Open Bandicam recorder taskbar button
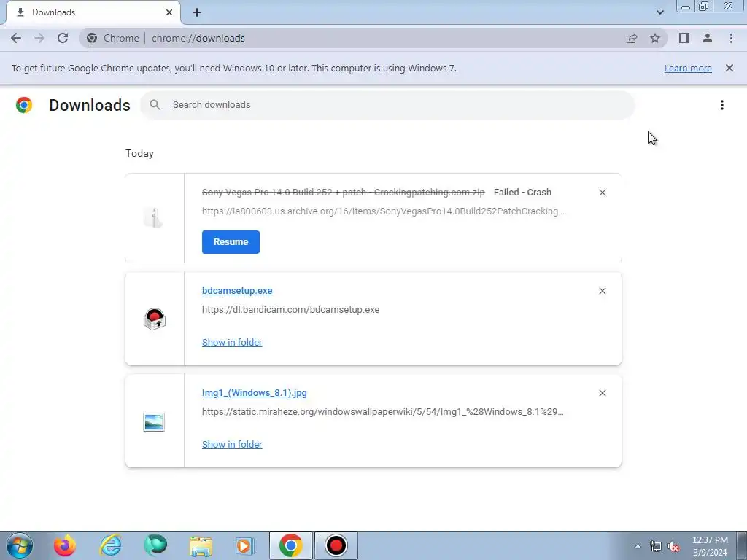Screen dimensions: 747x560 (336, 545)
